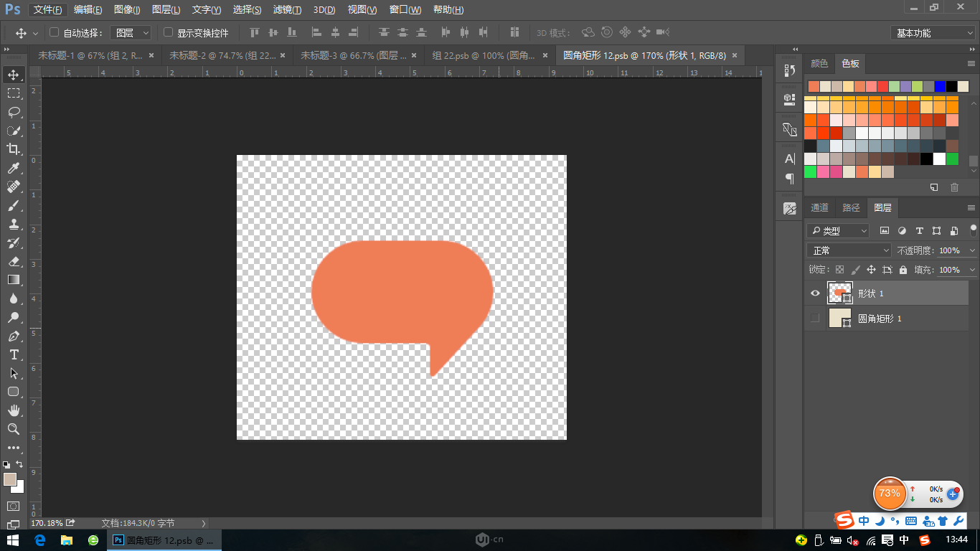Viewport: 980px width, 551px height.
Task: Open the blend mode 正常 dropdown
Action: 849,250
